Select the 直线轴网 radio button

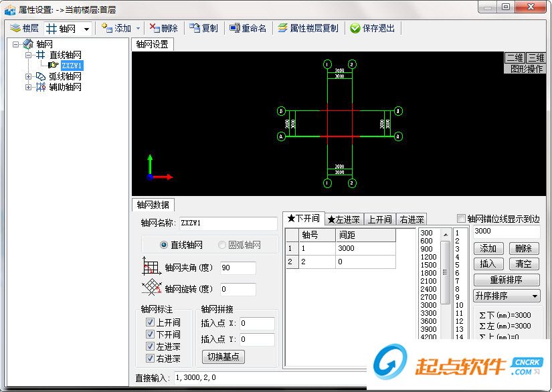click(164, 245)
